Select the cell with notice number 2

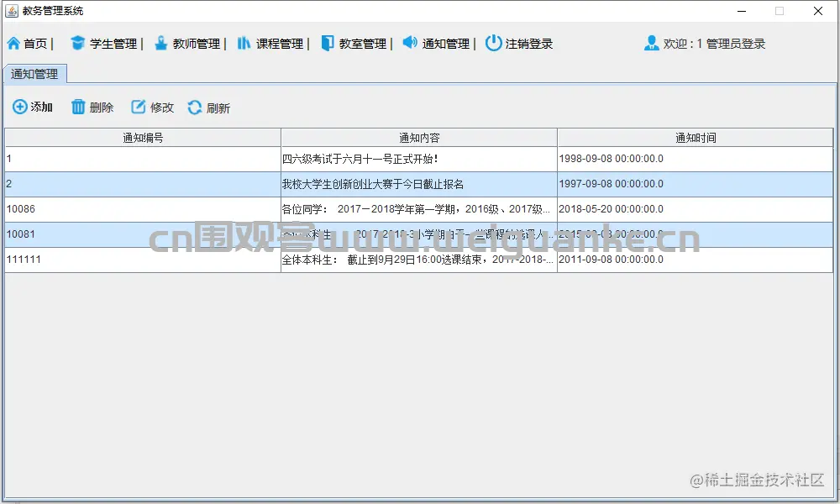pyautogui.click(x=143, y=184)
